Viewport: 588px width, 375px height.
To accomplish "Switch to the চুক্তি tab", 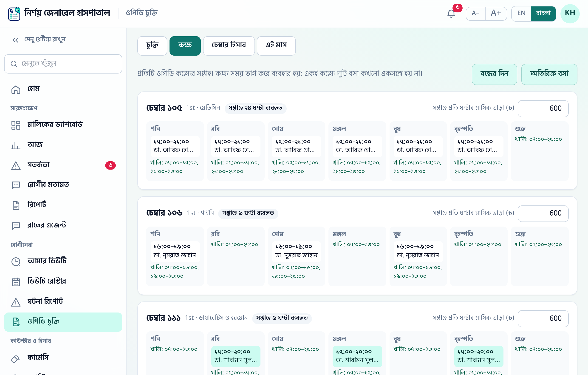I will pyautogui.click(x=152, y=46).
